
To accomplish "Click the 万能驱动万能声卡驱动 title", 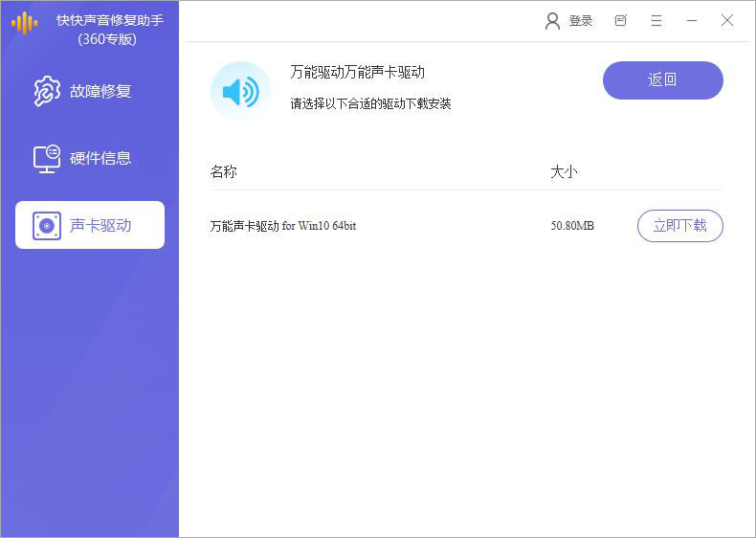I will tap(357, 73).
